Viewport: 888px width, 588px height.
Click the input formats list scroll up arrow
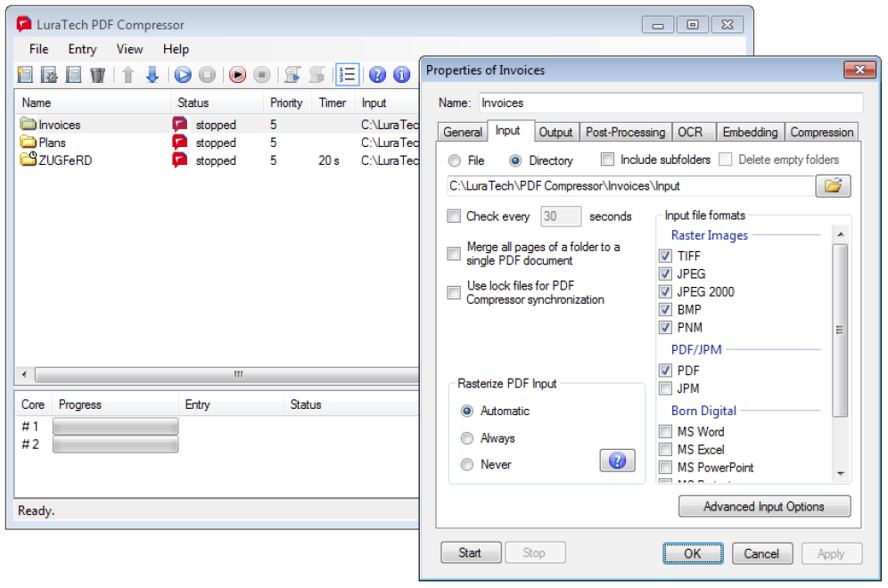841,234
